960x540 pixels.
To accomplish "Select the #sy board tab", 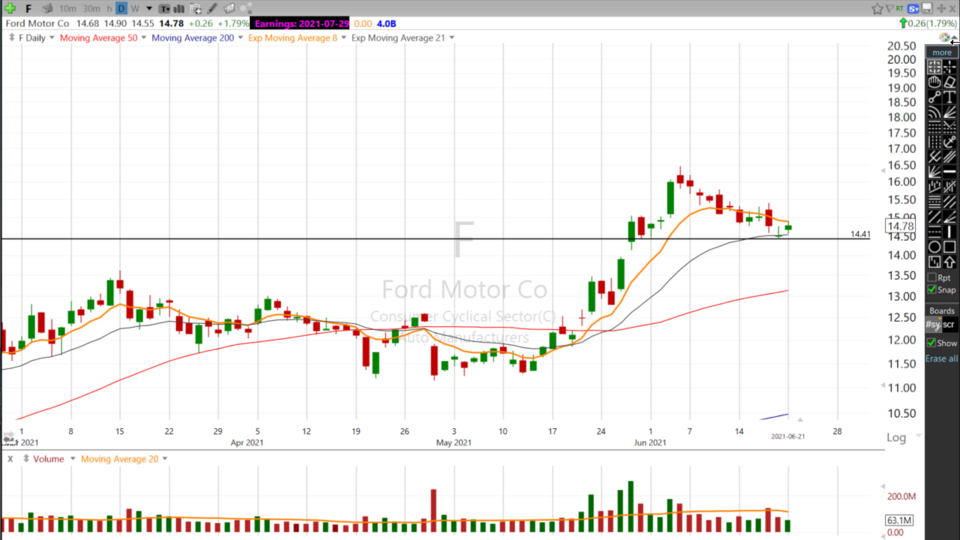I will (933, 324).
